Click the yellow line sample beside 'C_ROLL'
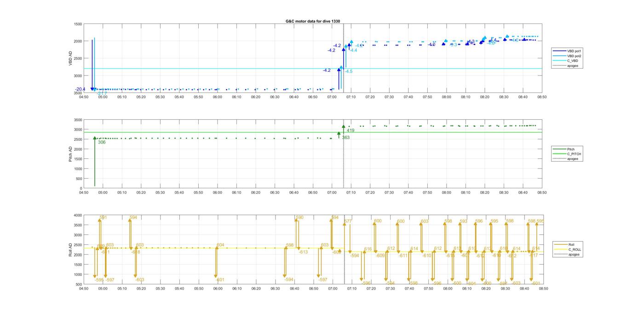The image size is (644, 319). point(561,249)
